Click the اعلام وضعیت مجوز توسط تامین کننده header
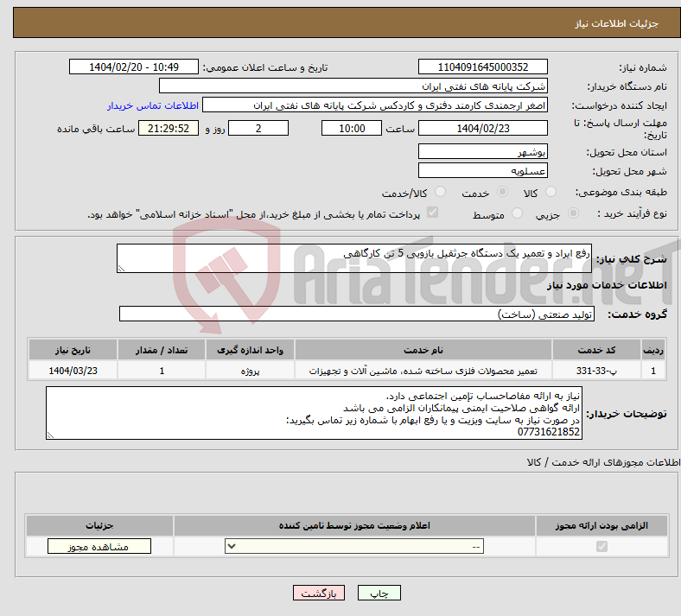This screenshot has width=681, height=616. (x=354, y=525)
